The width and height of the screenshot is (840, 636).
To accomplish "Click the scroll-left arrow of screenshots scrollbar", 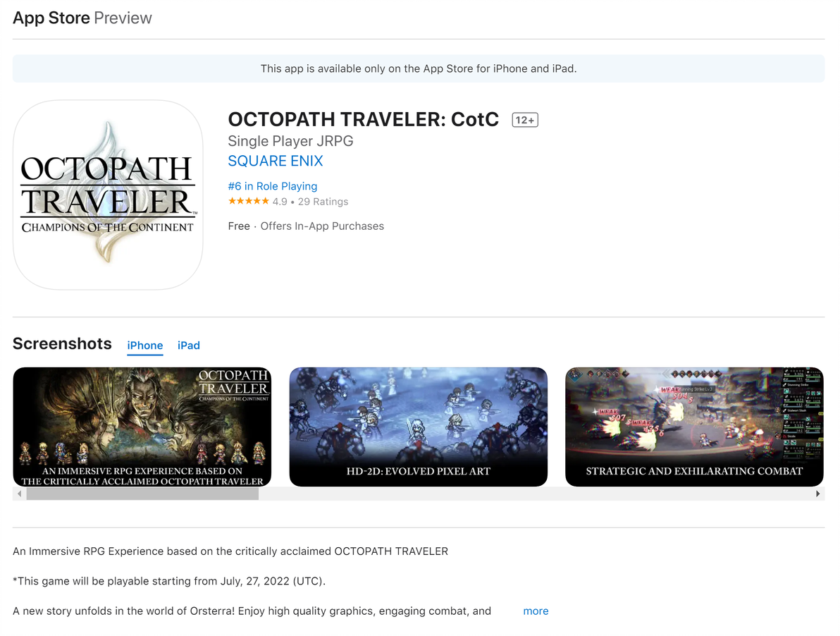I will (x=19, y=494).
